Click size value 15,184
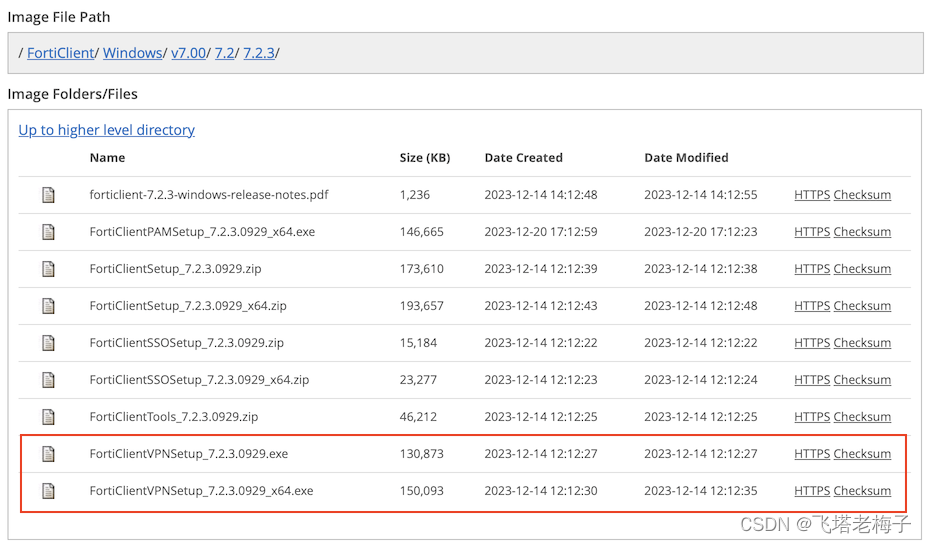 tap(418, 343)
